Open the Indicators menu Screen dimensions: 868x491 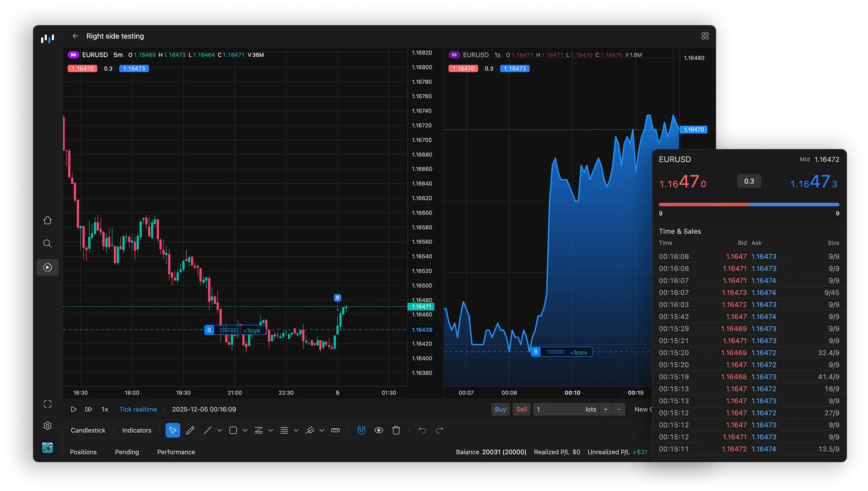pos(137,431)
